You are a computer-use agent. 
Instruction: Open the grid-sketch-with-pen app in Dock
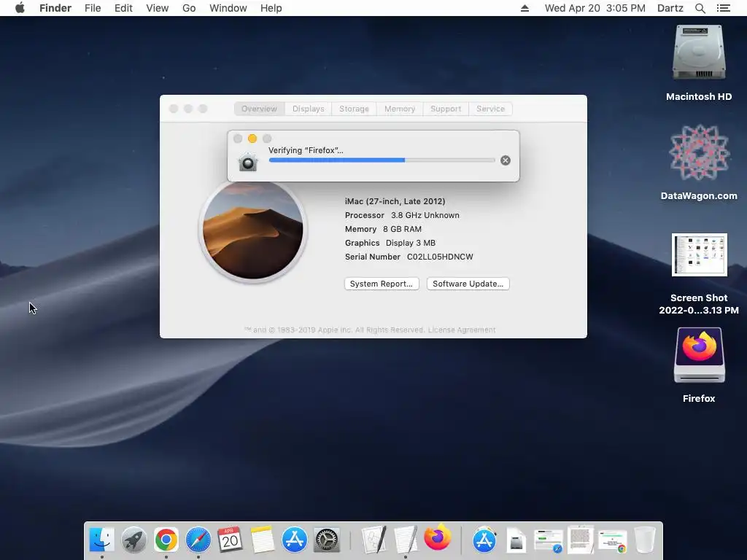pos(373,540)
